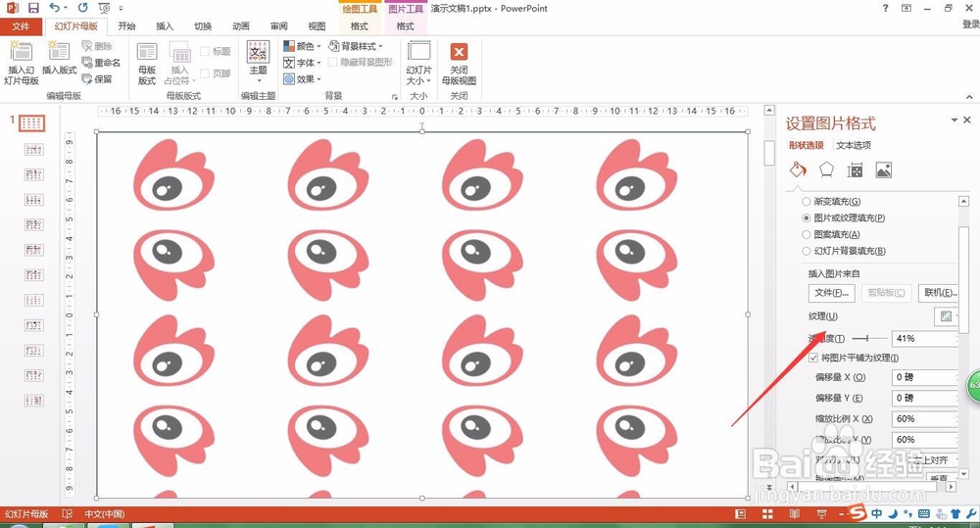Open the Texture (纹理) picker dropdown
This screenshot has width=980, height=528.
coord(947,316)
